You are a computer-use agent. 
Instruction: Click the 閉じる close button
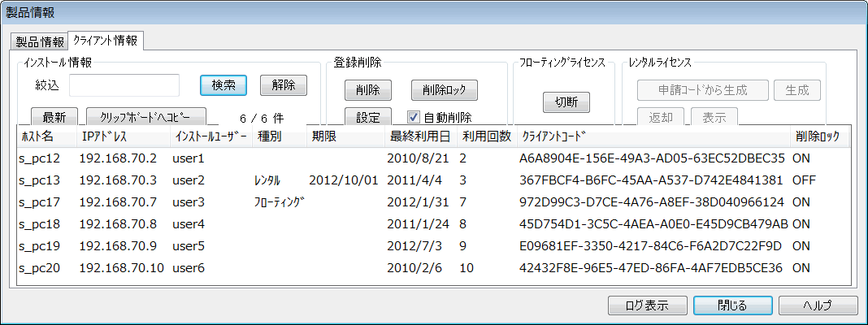click(732, 305)
